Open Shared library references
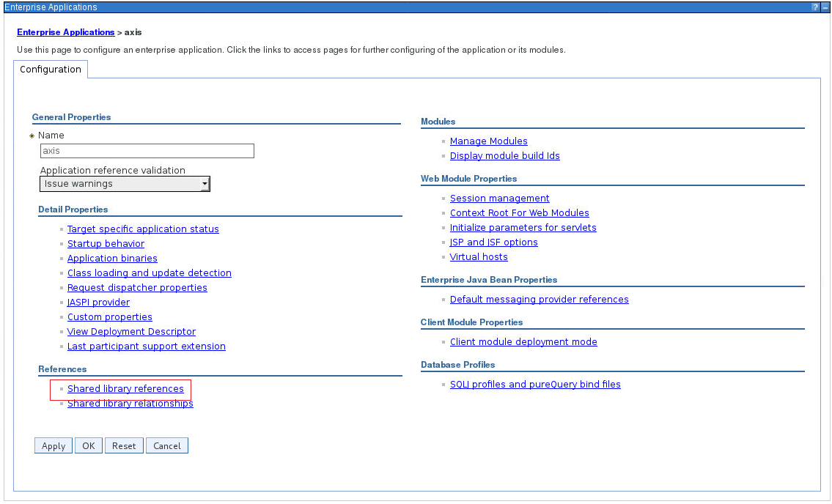Screen dimensions: 832x504 pos(126,389)
